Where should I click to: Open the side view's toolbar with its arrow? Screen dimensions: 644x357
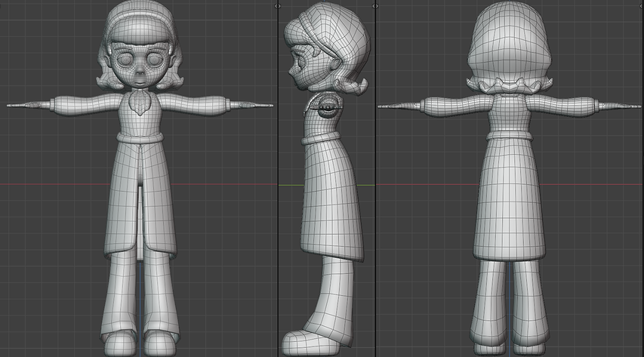(x=280, y=6)
